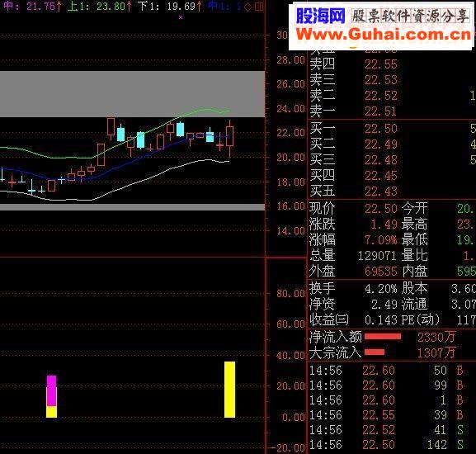The height and width of the screenshot is (454, 476).
Task: Select the 外盘 value 69535
Action: click(x=380, y=272)
